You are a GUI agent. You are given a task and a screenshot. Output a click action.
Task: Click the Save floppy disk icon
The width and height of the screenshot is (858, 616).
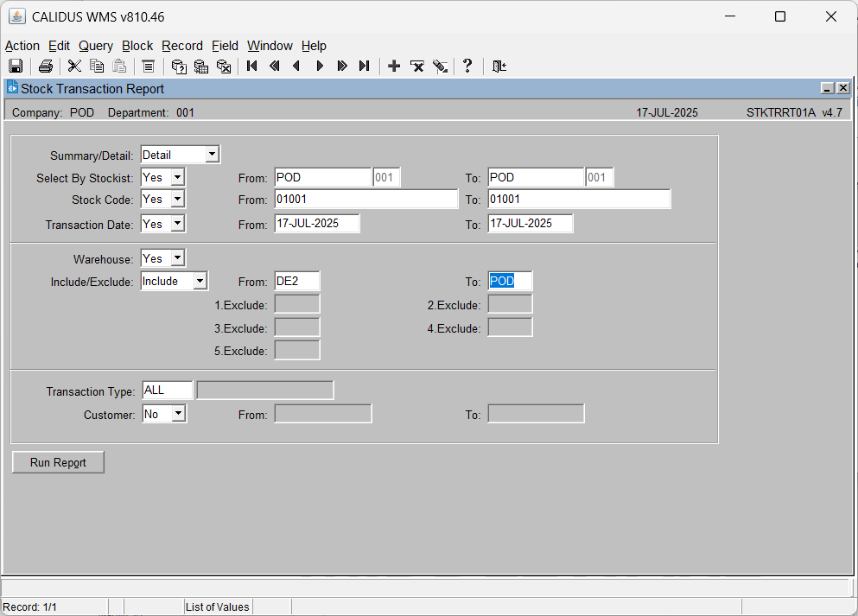(16, 67)
